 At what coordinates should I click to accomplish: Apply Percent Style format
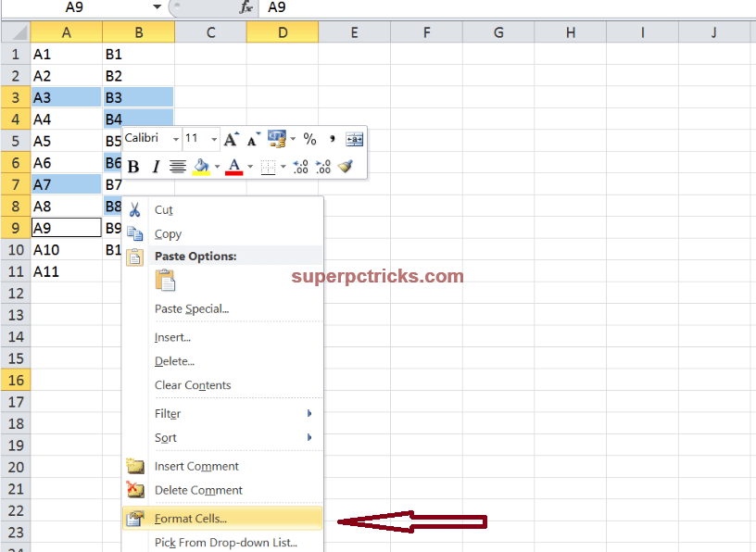tap(309, 139)
